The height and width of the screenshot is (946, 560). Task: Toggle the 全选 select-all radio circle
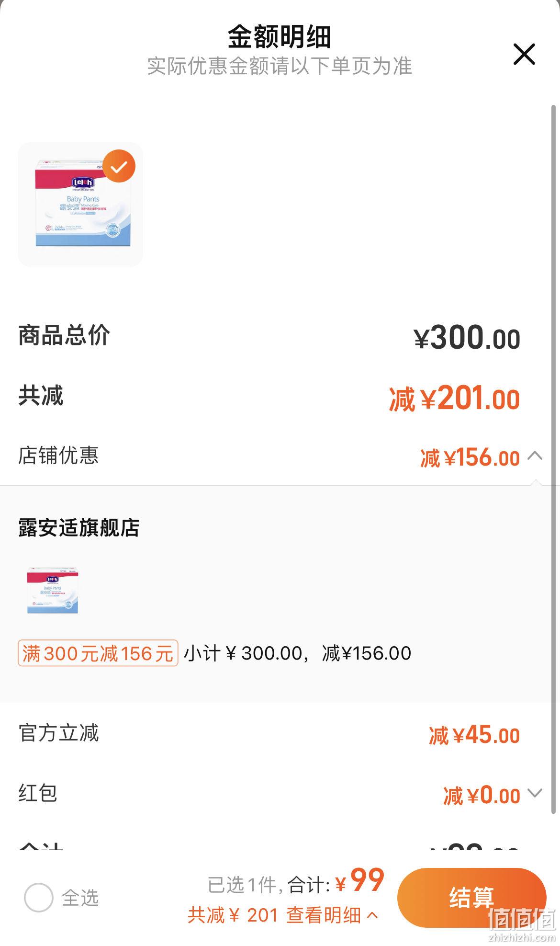(38, 897)
